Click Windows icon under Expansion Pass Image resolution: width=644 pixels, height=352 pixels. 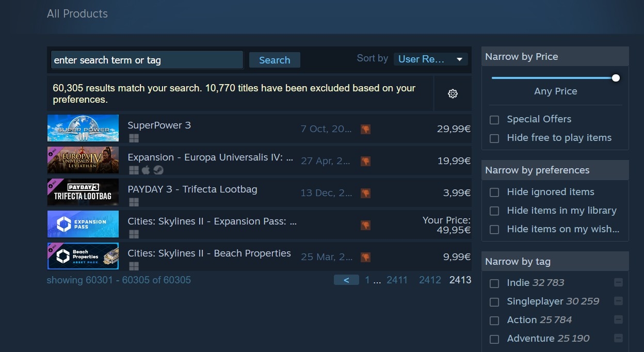tap(134, 234)
